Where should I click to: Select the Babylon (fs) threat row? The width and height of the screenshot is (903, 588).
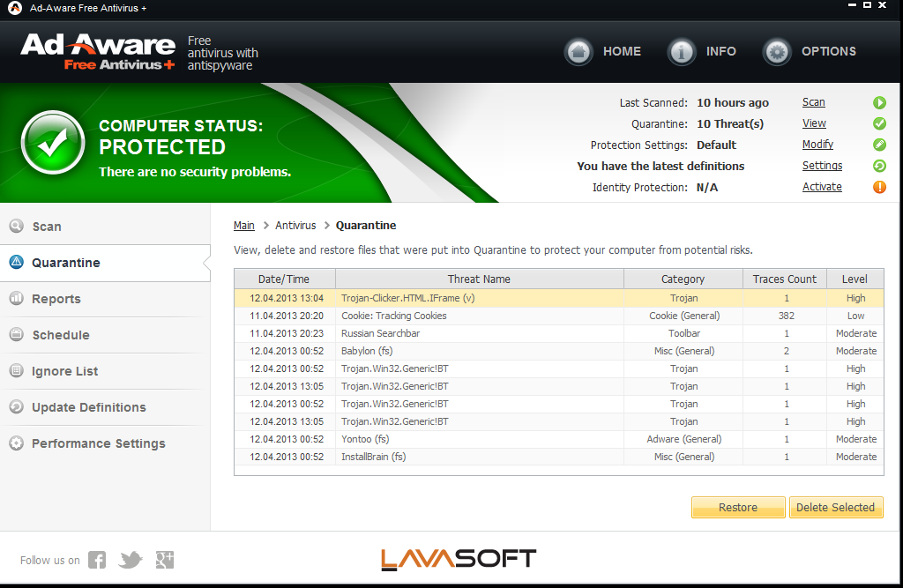pyautogui.click(x=558, y=351)
